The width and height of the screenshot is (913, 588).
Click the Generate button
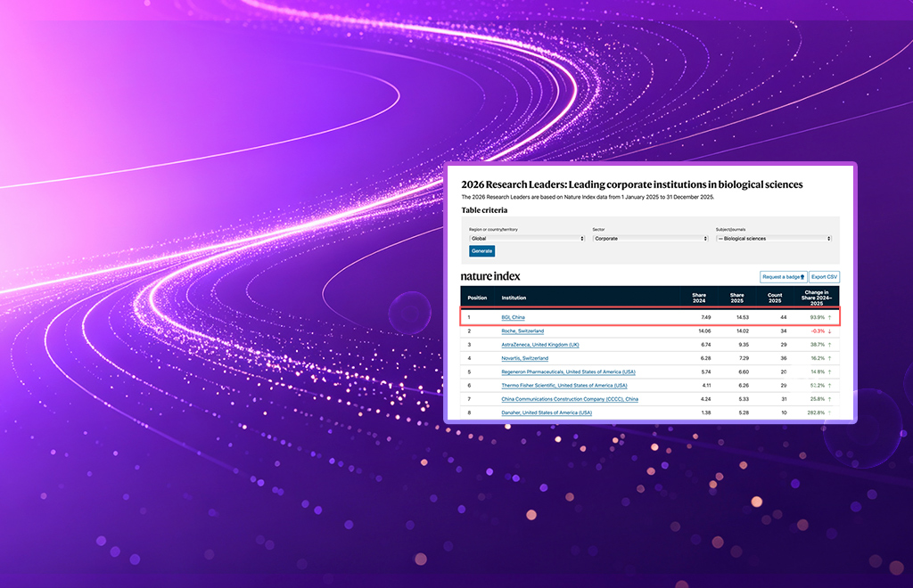coord(482,251)
